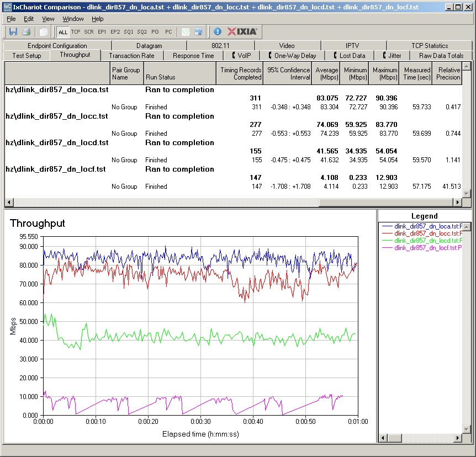Select the PG filter button
Screen dimensions: 476x457
tap(155, 32)
